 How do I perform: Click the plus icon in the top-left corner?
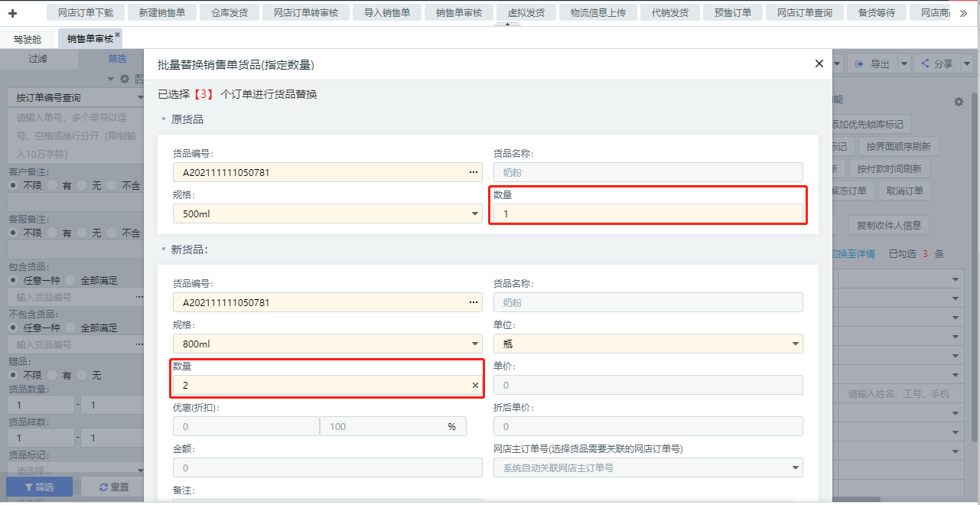pyautogui.click(x=12, y=13)
